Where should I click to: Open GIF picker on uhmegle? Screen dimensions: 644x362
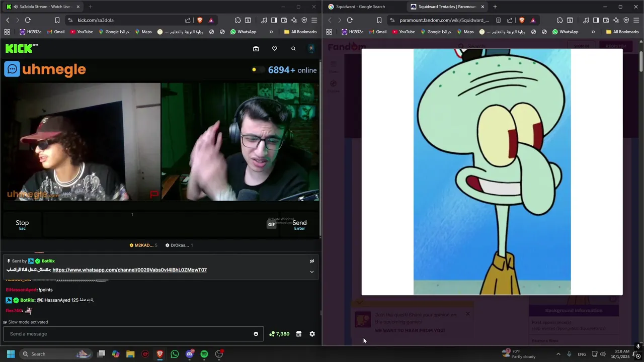click(x=271, y=224)
